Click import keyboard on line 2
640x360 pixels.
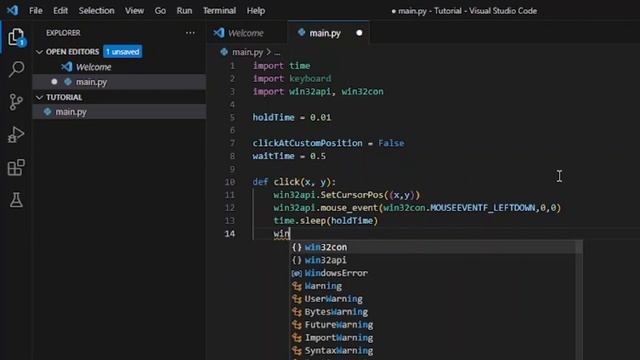[292, 78]
